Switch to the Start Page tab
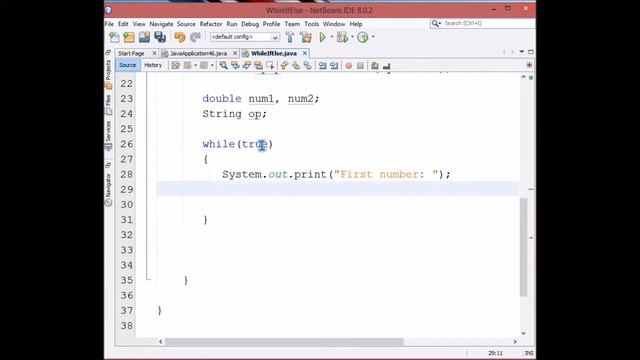The height and width of the screenshot is (360, 640). 131,53
